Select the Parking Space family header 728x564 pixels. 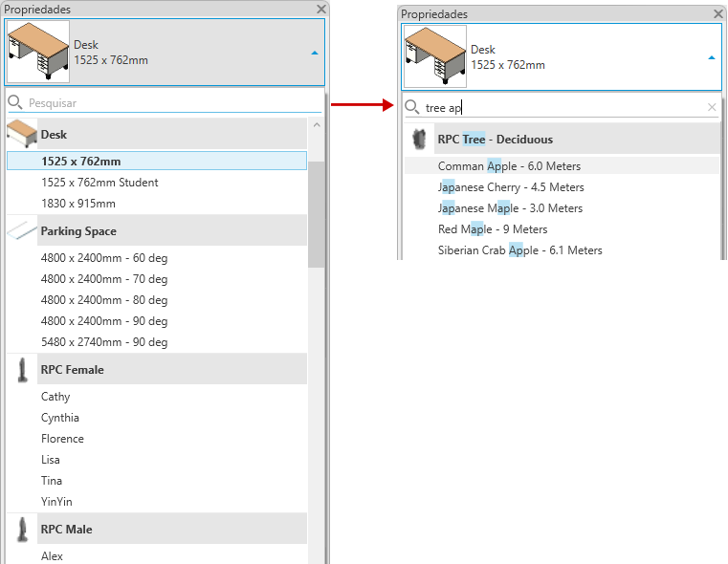(172, 230)
